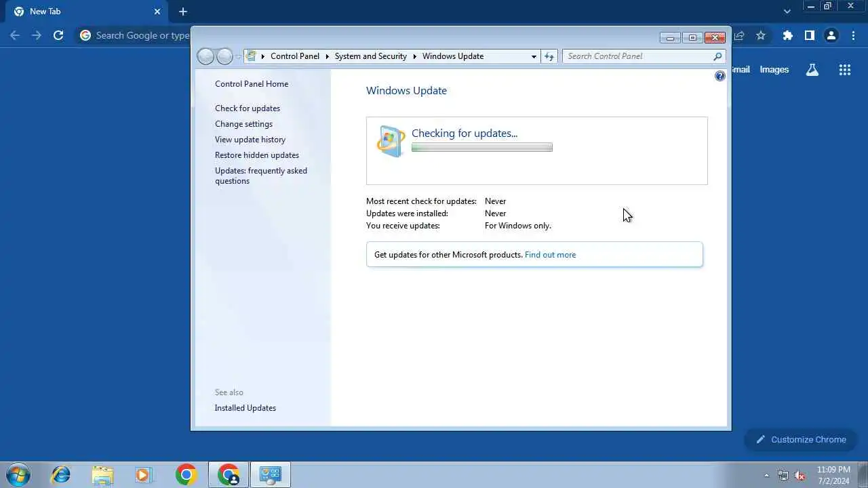Open the Change settings link
868x488 pixels.
pos(243,124)
